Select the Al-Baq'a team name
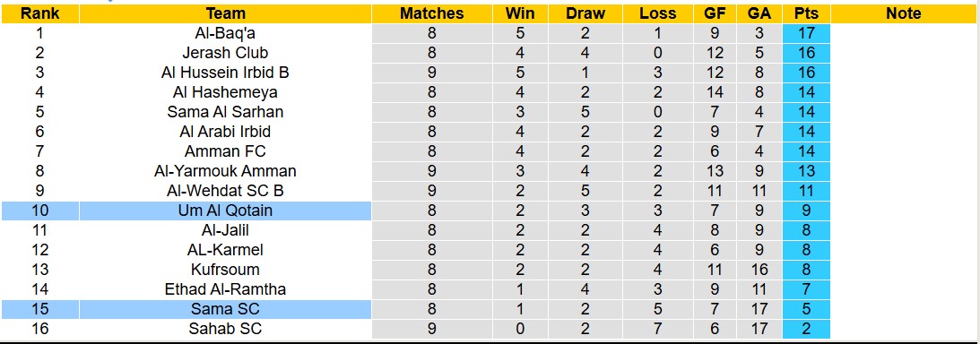This screenshot has height=344, width=980. click(x=226, y=33)
